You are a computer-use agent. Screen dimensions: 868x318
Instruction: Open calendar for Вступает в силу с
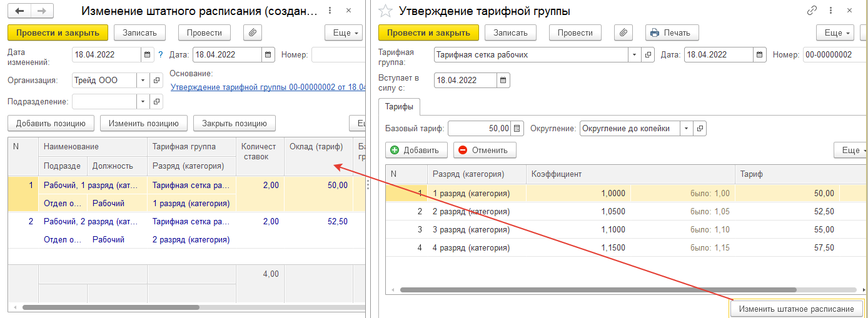point(504,80)
